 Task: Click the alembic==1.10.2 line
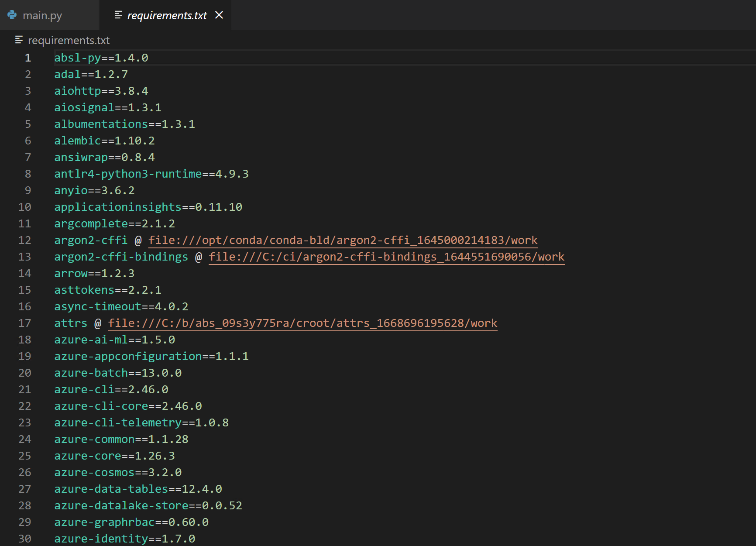click(x=105, y=141)
